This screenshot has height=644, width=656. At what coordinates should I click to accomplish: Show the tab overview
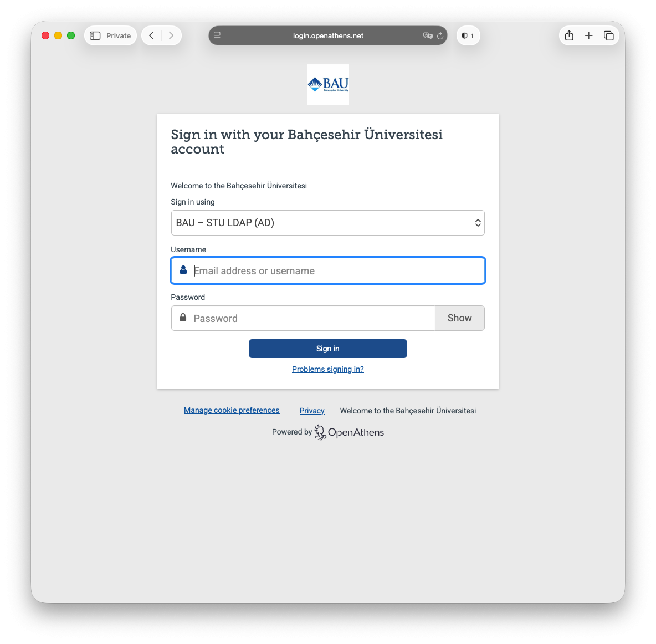608,35
